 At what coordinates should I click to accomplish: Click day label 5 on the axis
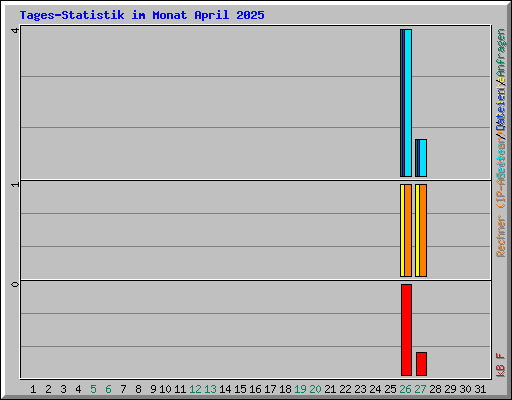(93, 389)
